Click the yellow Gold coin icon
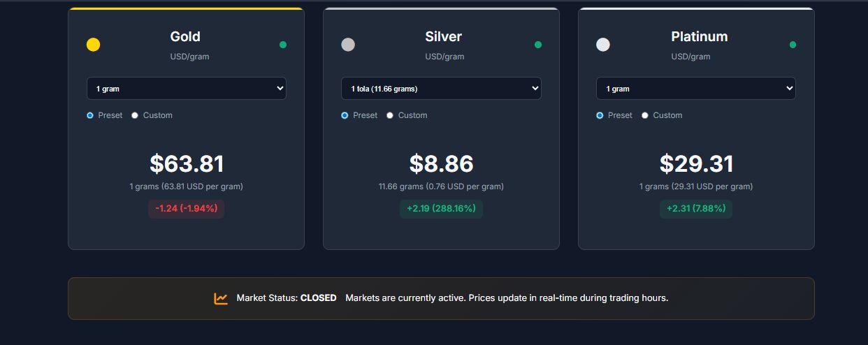The width and height of the screenshot is (868, 345). tap(93, 45)
